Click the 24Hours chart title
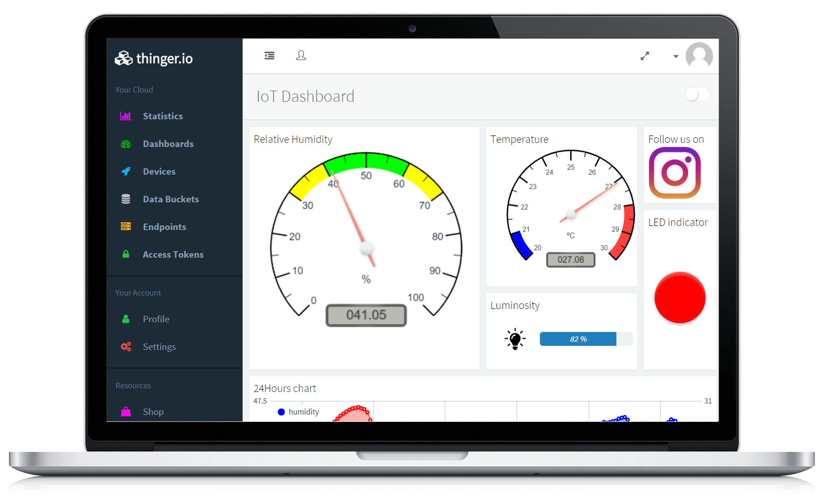The image size is (822, 504). (x=285, y=389)
